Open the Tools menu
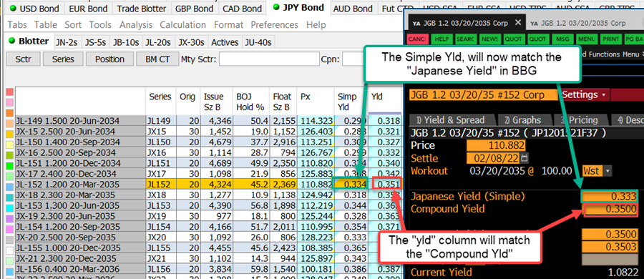The image size is (644, 279). coord(100,25)
